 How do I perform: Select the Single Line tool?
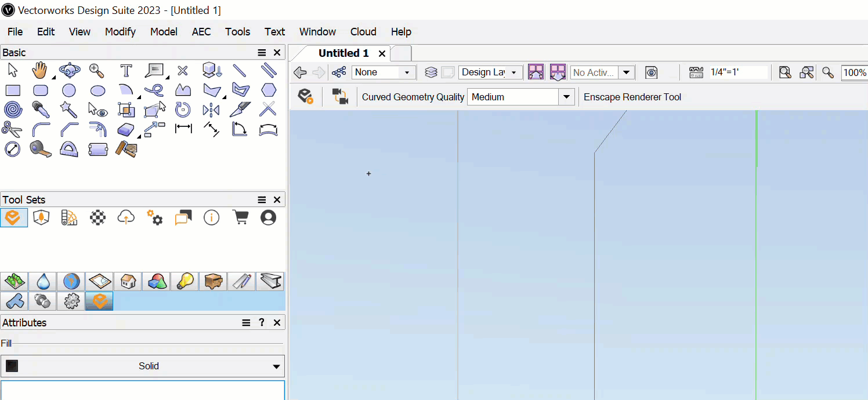tap(240, 71)
